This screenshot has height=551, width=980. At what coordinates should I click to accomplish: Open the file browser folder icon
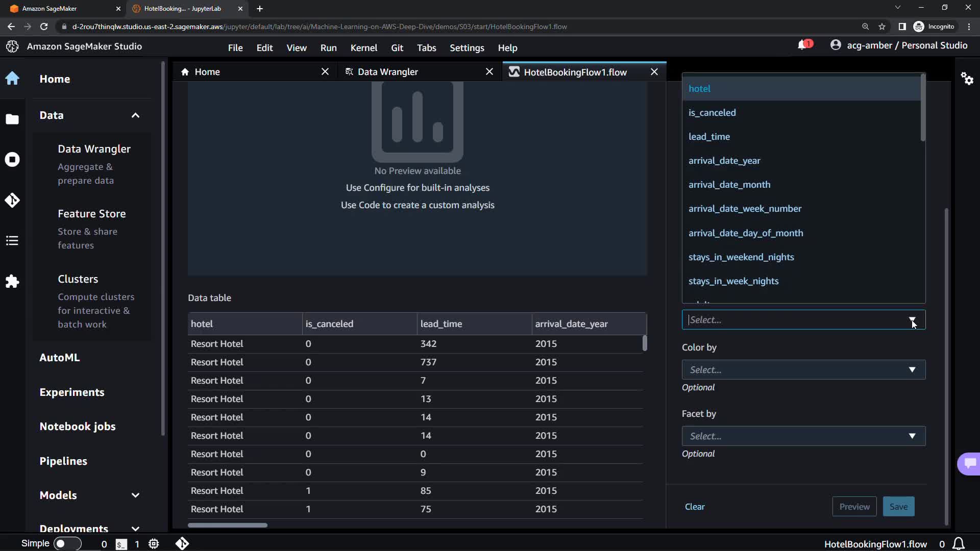pos(12,119)
